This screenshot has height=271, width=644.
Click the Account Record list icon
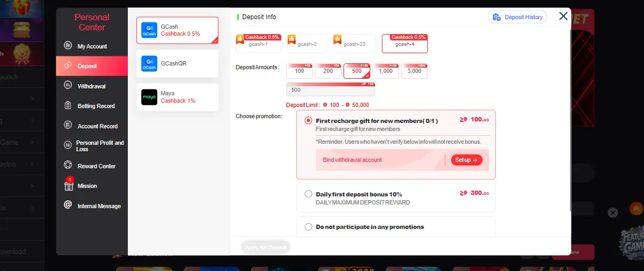point(68,125)
